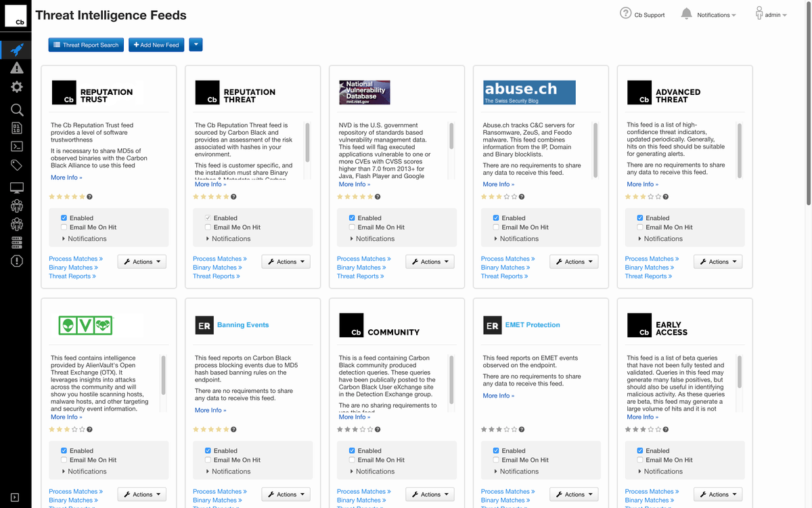
Task: Enable Email Me On Hit for Community feed
Action: pyautogui.click(x=352, y=460)
